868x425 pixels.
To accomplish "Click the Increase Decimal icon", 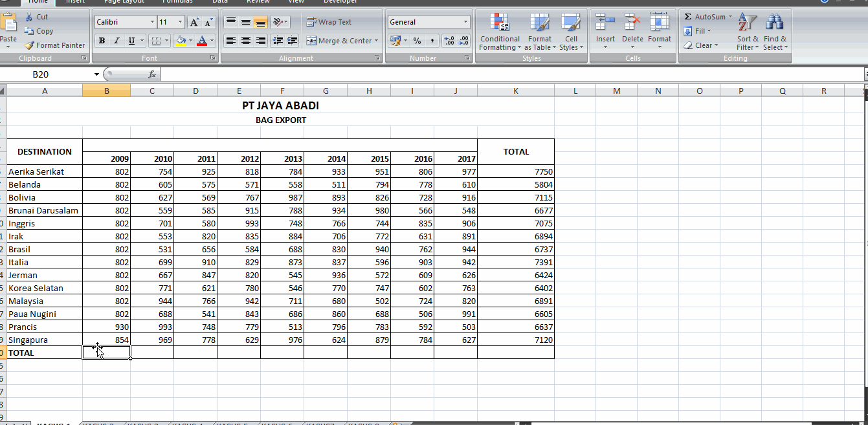I will pyautogui.click(x=449, y=41).
